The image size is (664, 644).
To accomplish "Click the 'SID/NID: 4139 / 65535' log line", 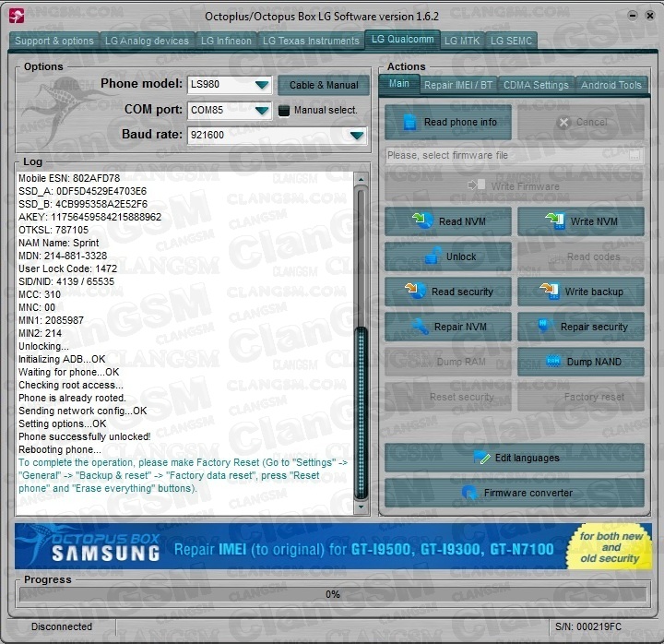I will point(66,281).
